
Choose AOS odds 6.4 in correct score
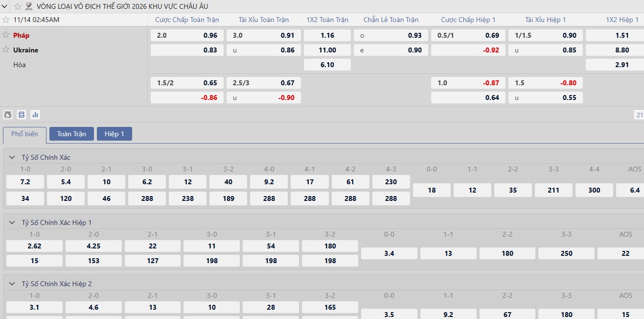pos(635,190)
